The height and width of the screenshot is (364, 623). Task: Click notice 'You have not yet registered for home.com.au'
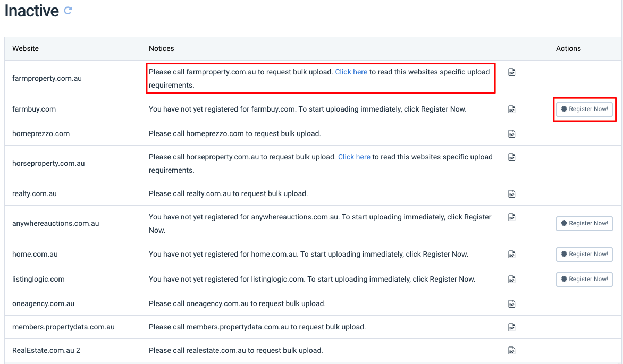pyautogui.click(x=309, y=254)
